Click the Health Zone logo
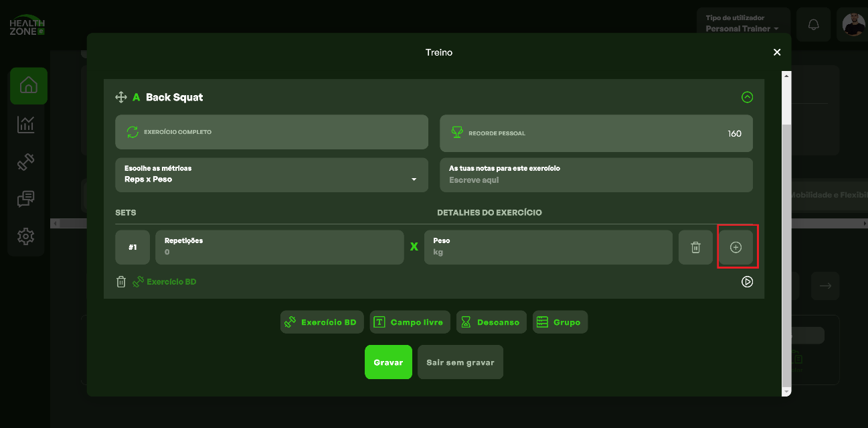 tap(27, 25)
